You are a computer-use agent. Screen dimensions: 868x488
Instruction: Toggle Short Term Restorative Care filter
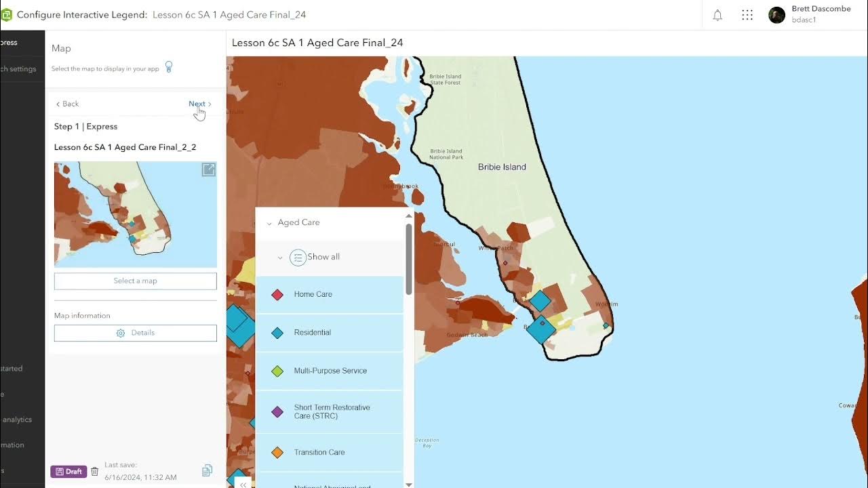point(330,412)
